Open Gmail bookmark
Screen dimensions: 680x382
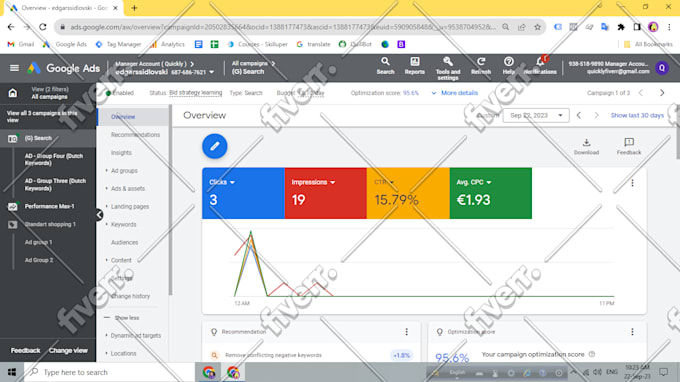[x=21, y=44]
